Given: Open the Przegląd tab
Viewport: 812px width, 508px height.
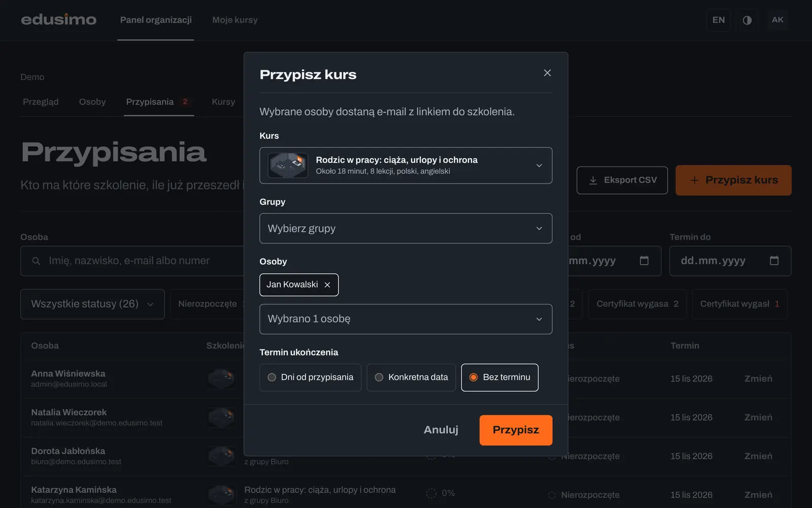Looking at the screenshot, I should coord(41,102).
